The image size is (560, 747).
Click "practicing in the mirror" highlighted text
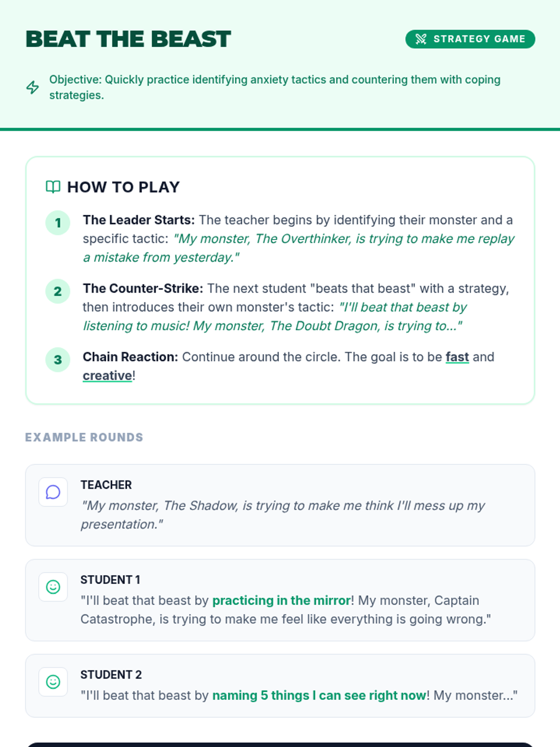click(x=281, y=600)
